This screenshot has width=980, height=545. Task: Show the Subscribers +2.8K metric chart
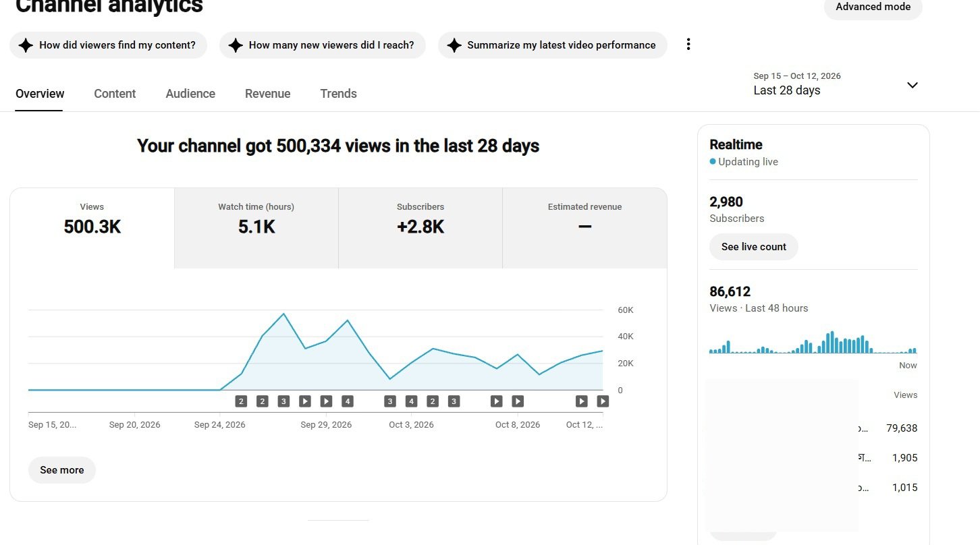[420, 228]
